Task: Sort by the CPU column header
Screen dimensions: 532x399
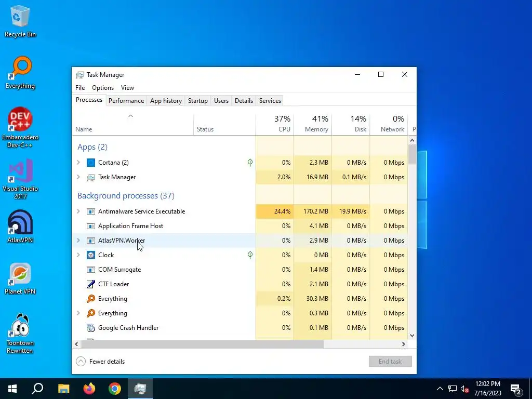Action: (275, 124)
